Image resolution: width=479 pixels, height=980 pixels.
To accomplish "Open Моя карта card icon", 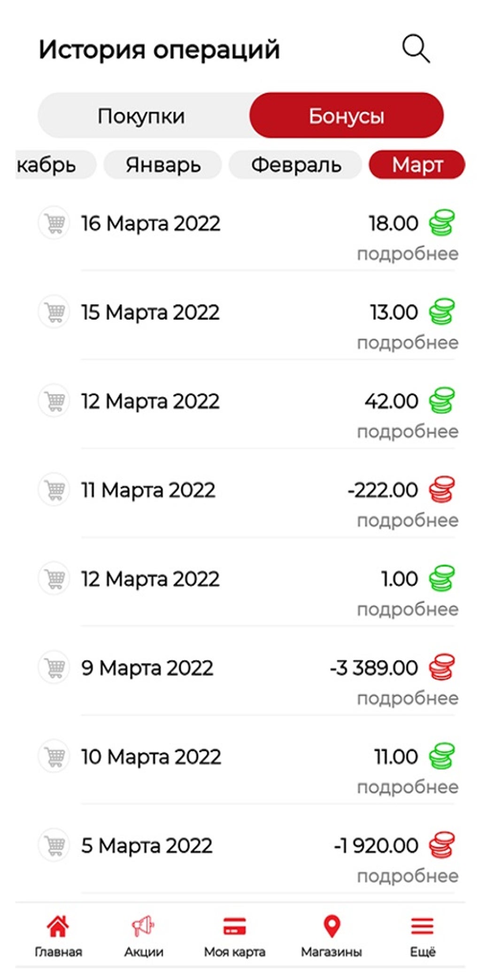I will click(234, 927).
